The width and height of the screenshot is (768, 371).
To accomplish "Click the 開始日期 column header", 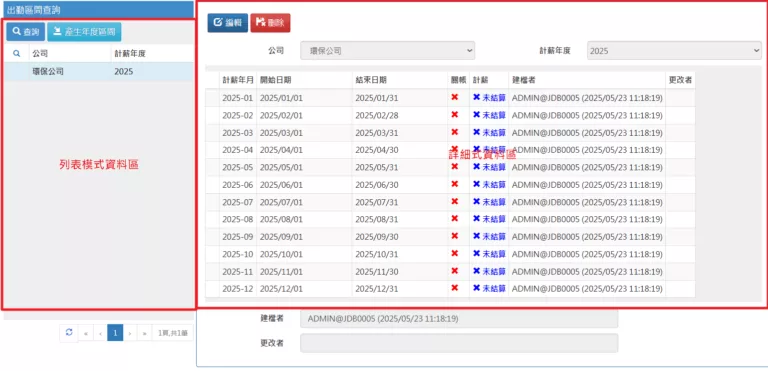I will click(x=276, y=80).
